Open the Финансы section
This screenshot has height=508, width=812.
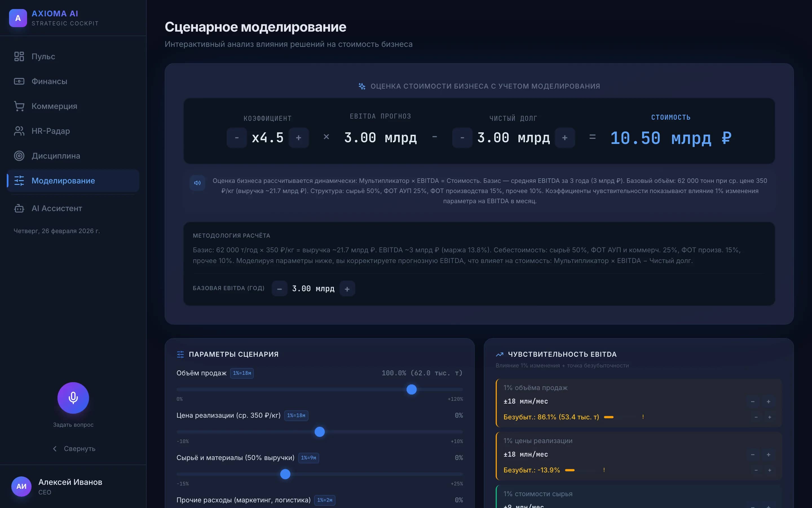point(73,81)
